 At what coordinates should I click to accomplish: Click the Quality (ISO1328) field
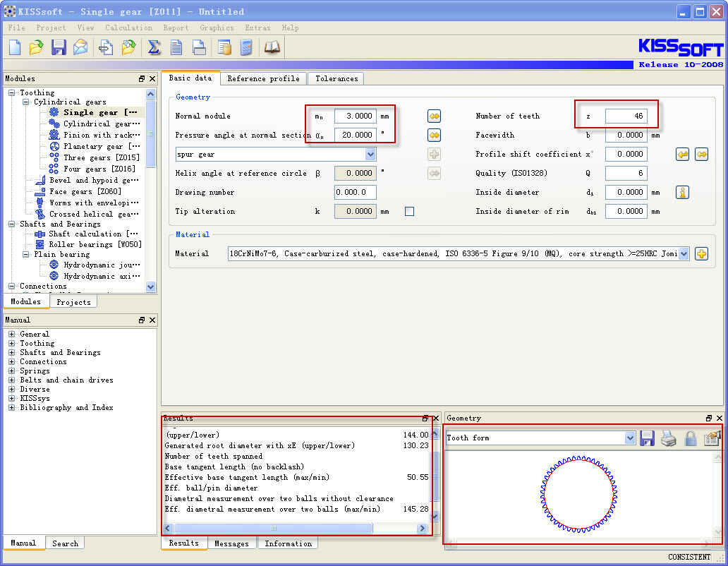coord(626,173)
